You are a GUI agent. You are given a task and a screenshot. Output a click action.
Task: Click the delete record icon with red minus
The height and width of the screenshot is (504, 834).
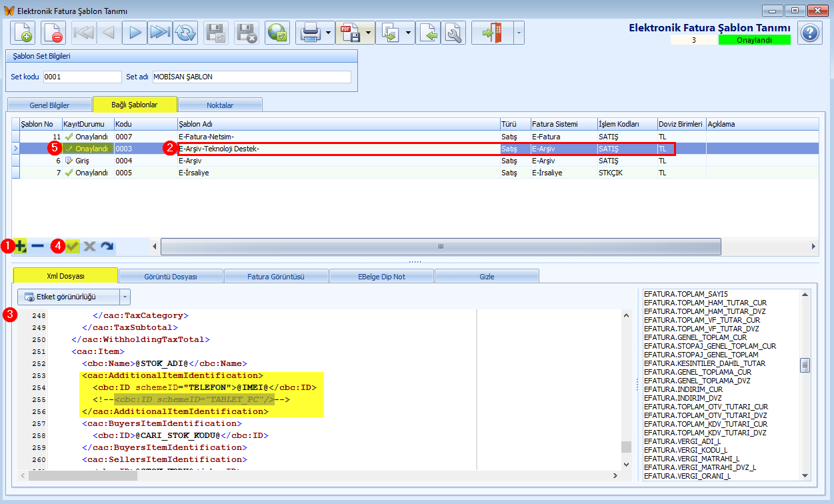click(x=53, y=33)
